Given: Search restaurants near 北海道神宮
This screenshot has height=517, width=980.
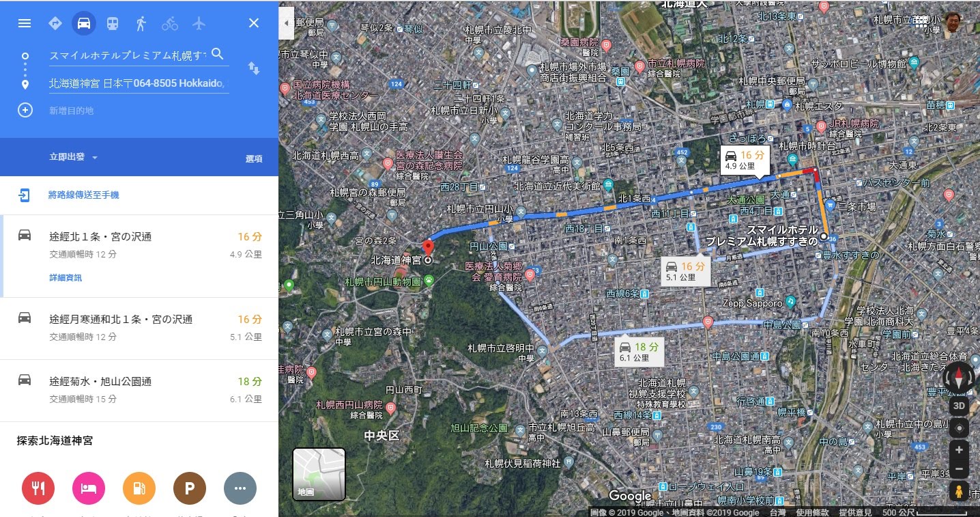Looking at the screenshot, I should [38, 488].
